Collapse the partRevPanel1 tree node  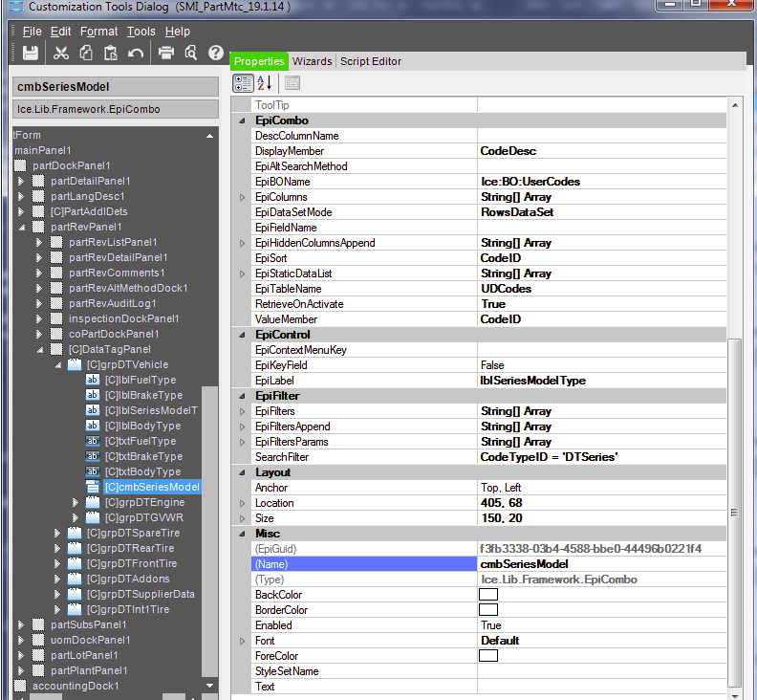[22, 227]
